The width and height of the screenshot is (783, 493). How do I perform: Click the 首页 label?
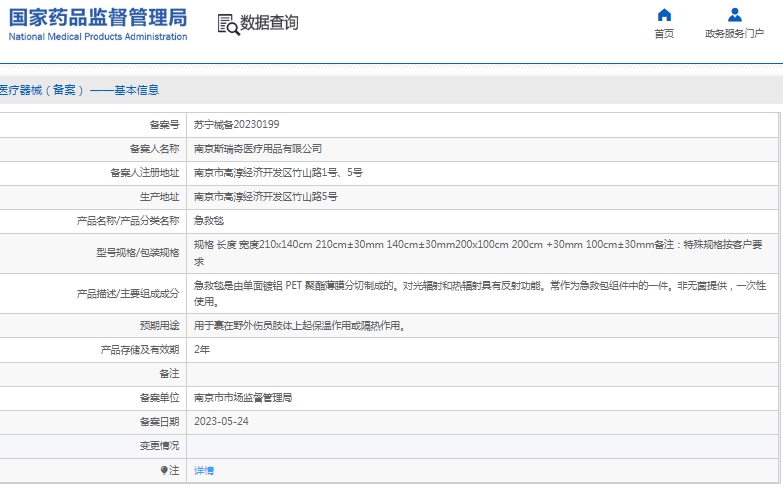(x=664, y=33)
